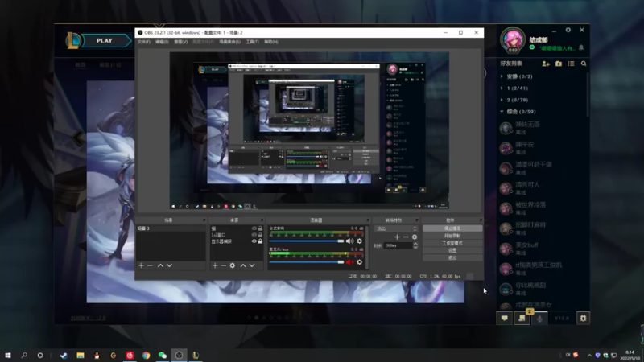Open the League missions icon with badge 2
This screenshot has height=362, width=644.
point(522,318)
